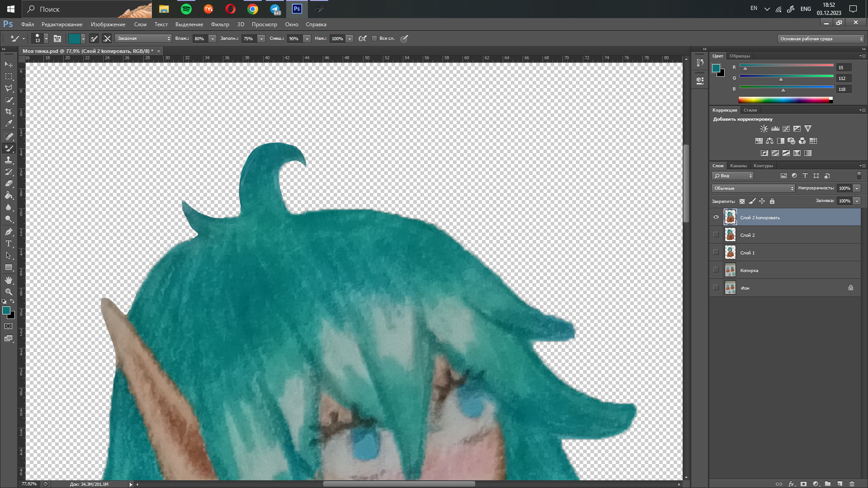Show the Слой 1 layer
Image resolution: width=868 pixels, height=488 pixels.
click(x=716, y=252)
